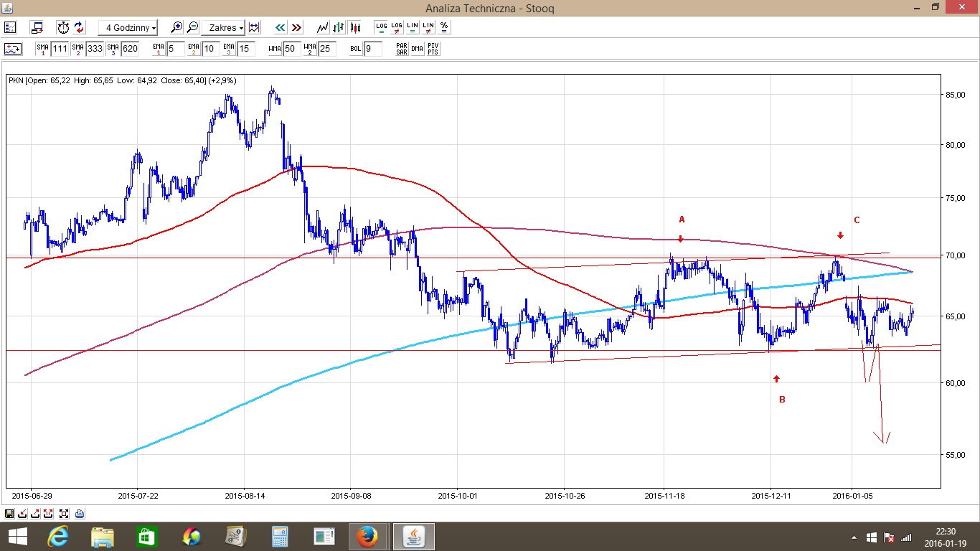This screenshot has height=551, width=980.
Task: Click the DMA indicator button
Action: coord(417,49)
